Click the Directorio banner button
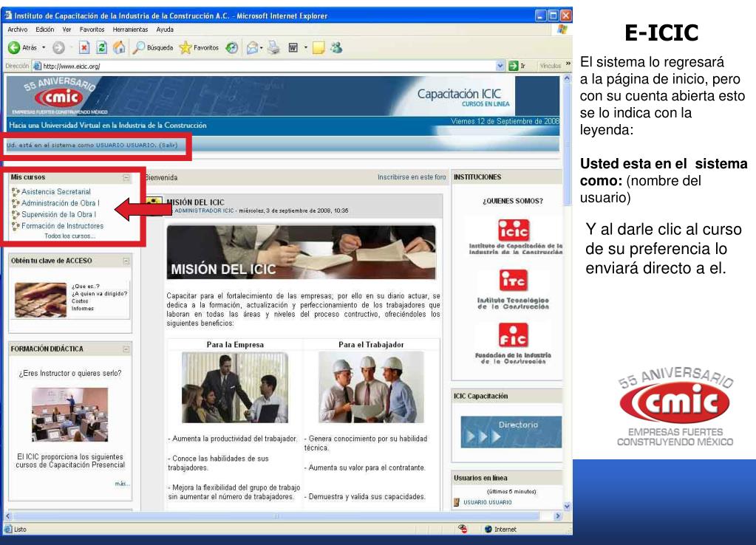Image resolution: width=756 pixels, height=545 pixels. [x=511, y=432]
